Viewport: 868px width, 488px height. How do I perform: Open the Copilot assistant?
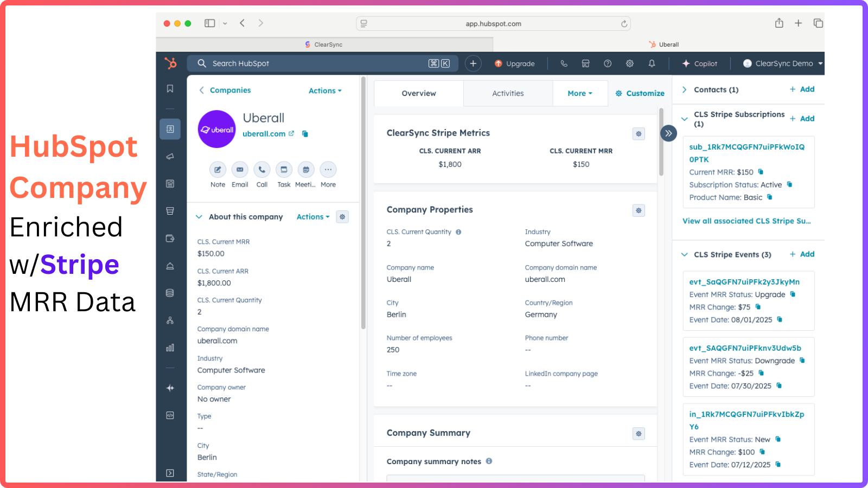pos(700,63)
